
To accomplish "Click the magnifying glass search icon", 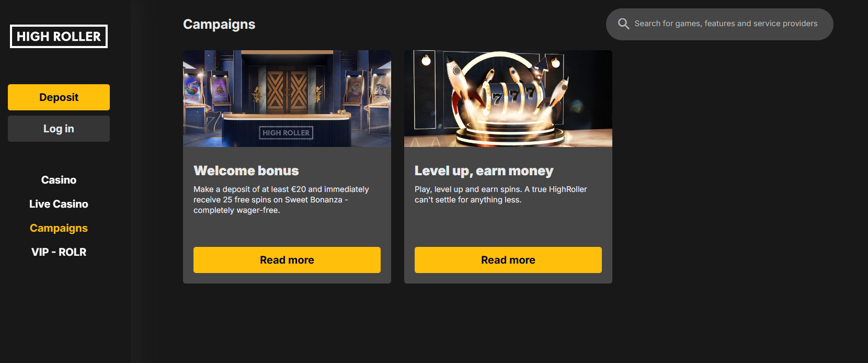I will pyautogui.click(x=623, y=24).
